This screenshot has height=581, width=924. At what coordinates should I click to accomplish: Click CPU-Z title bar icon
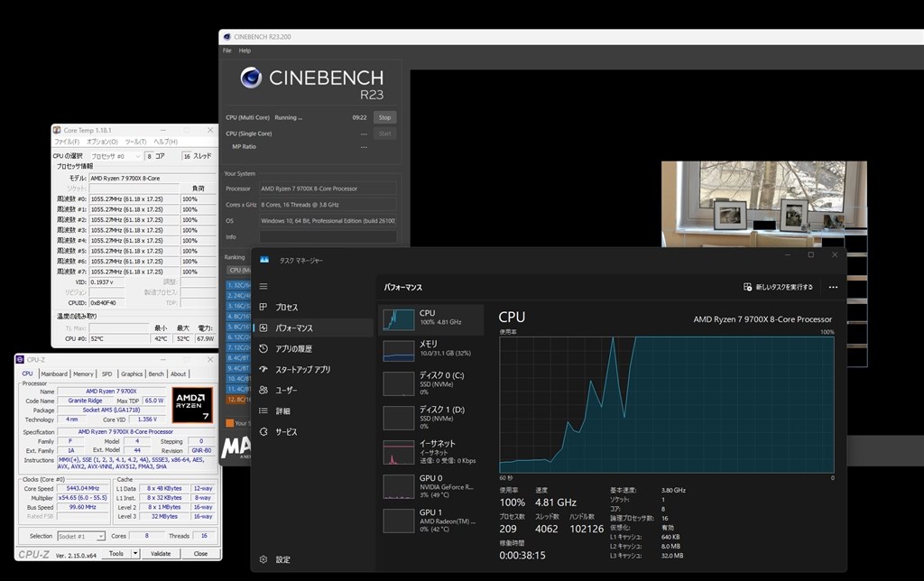click(20, 359)
